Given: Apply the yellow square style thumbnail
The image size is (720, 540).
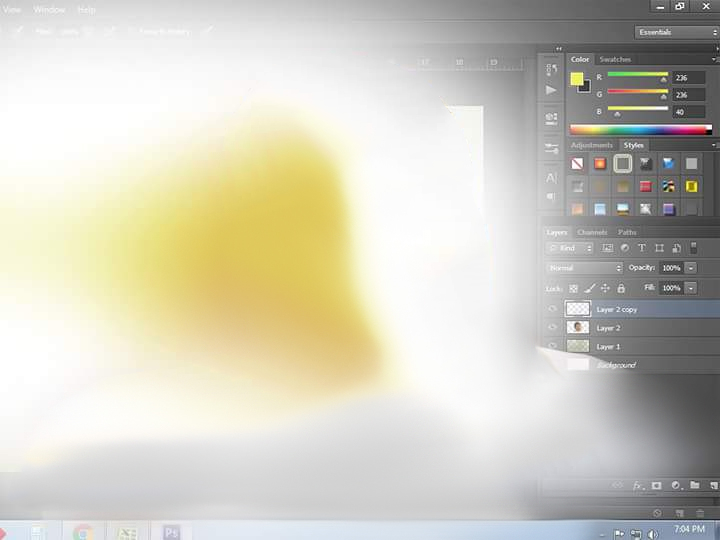Looking at the screenshot, I should point(691,186).
